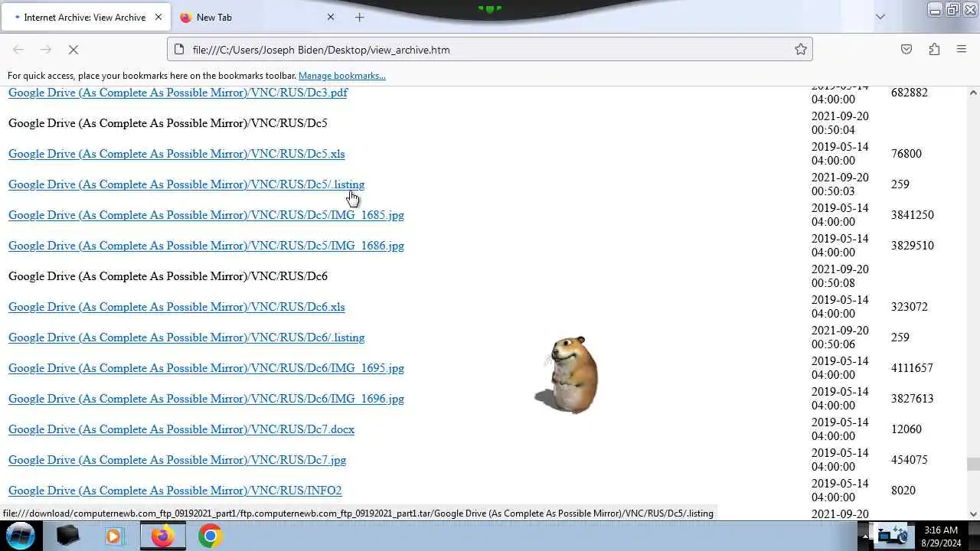This screenshot has width=980, height=551.
Task: Click the address bar URL field
Action: [x=490, y=50]
